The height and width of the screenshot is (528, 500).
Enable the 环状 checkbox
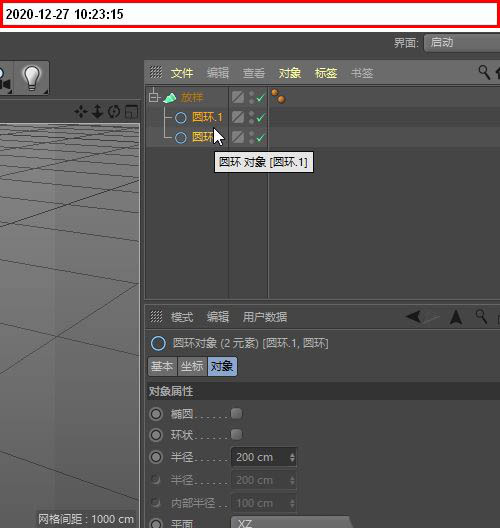(236, 434)
